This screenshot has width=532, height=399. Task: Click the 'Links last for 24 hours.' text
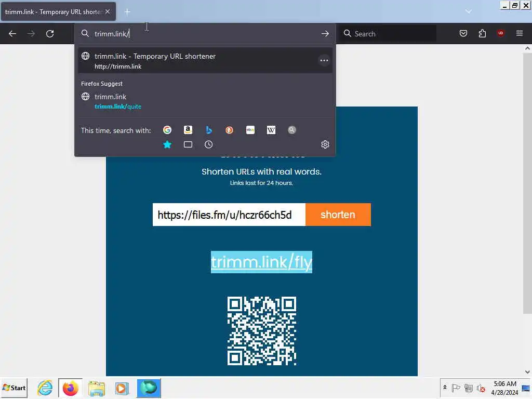pyautogui.click(x=261, y=183)
